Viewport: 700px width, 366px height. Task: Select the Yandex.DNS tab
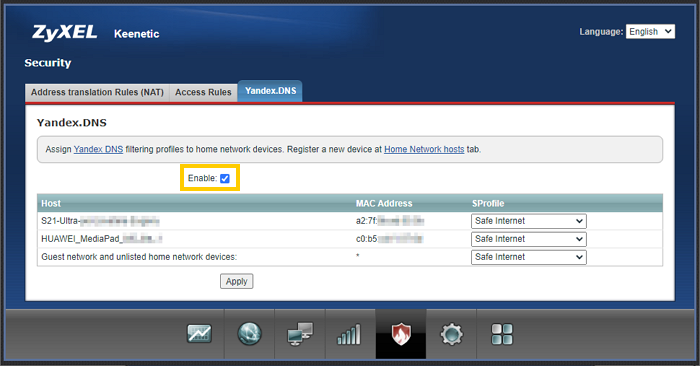point(270,91)
